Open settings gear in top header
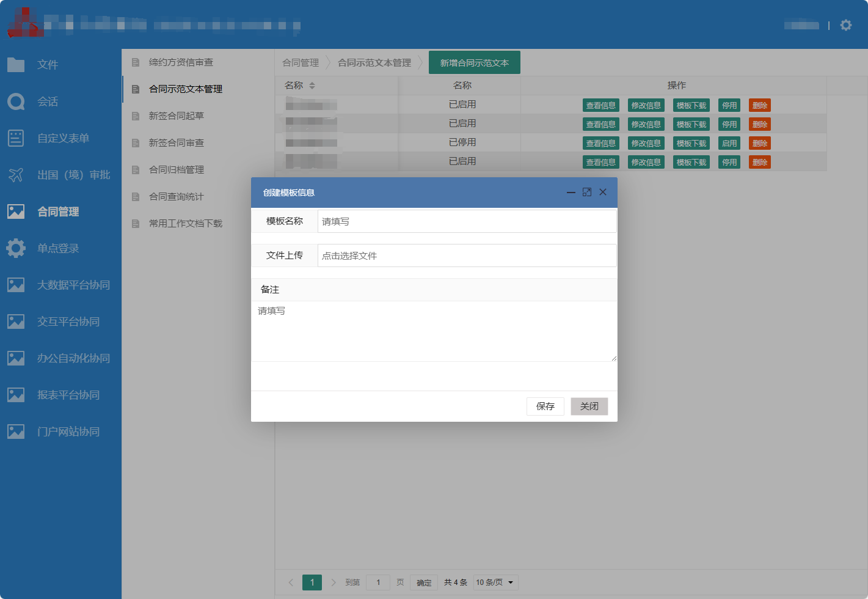868x599 pixels. tap(846, 25)
